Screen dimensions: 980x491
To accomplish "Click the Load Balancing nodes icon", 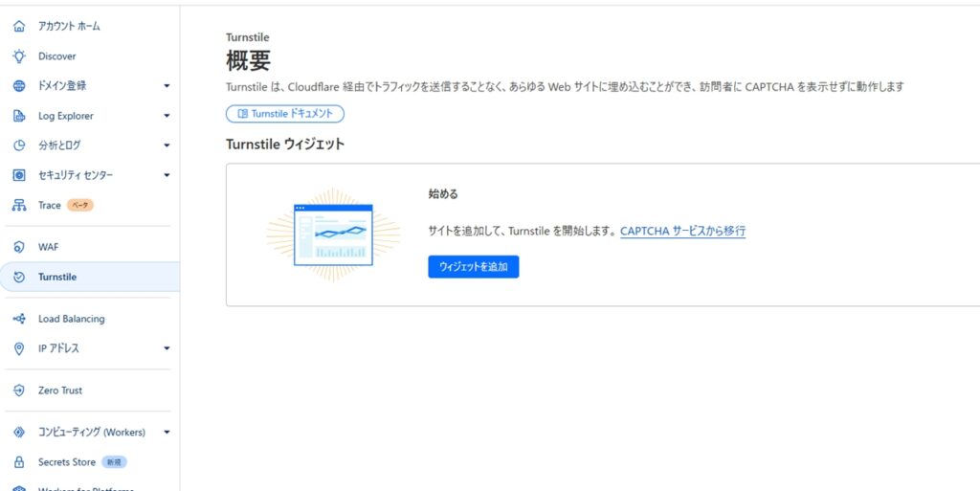I will (19, 319).
